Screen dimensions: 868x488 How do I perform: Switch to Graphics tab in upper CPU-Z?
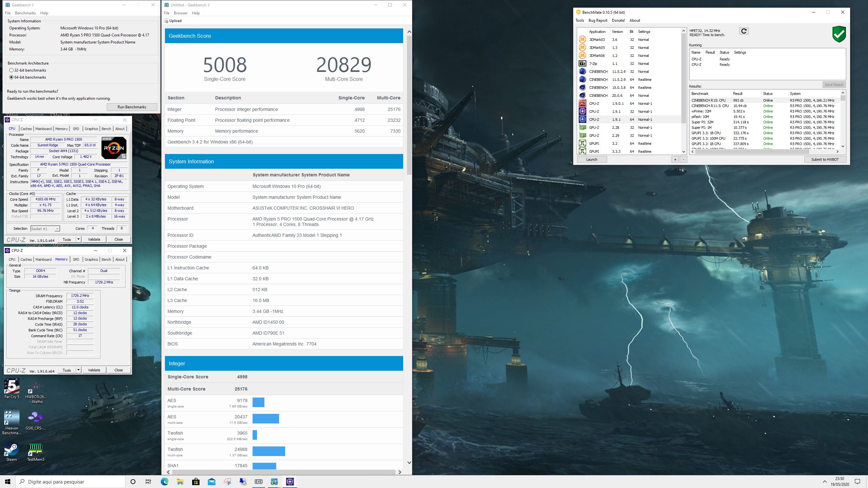point(91,129)
